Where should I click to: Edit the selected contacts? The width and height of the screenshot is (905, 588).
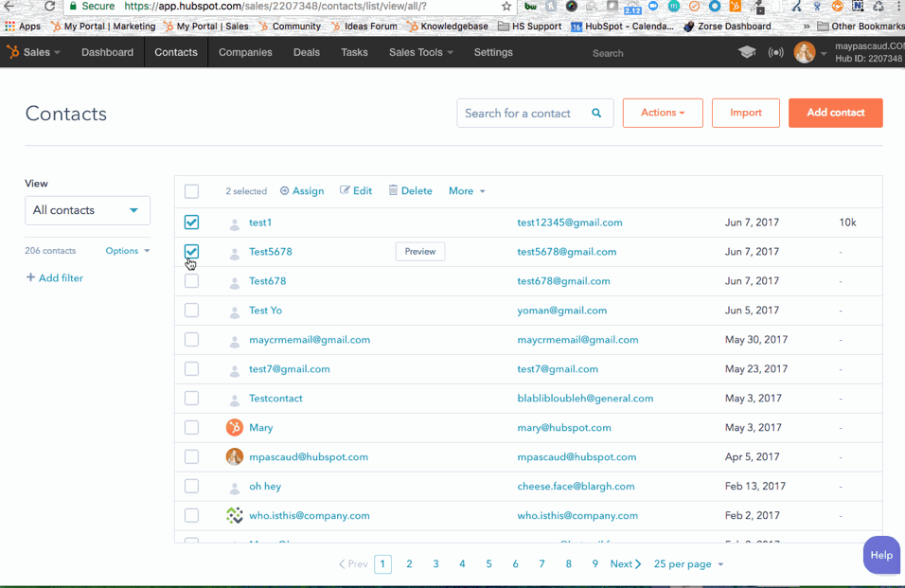point(356,191)
